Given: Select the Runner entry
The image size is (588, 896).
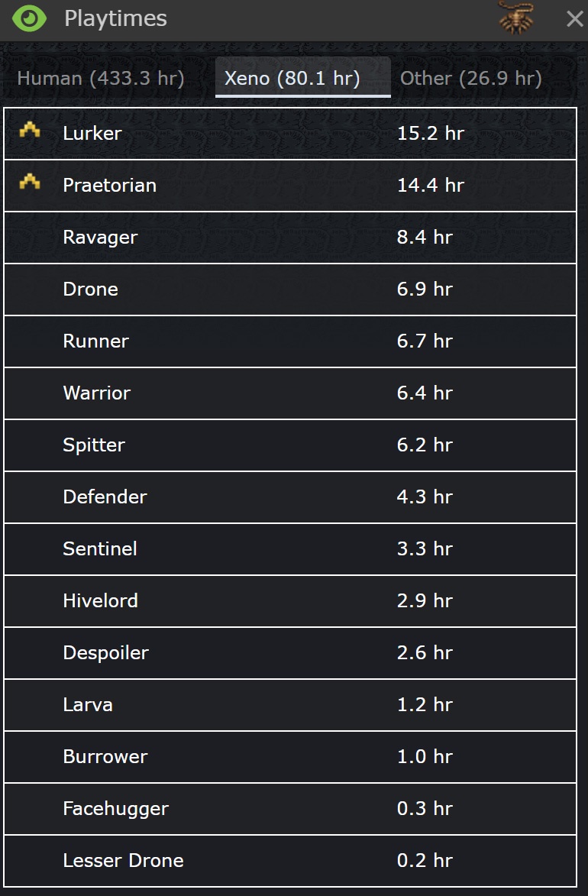Looking at the screenshot, I should click(x=290, y=341).
